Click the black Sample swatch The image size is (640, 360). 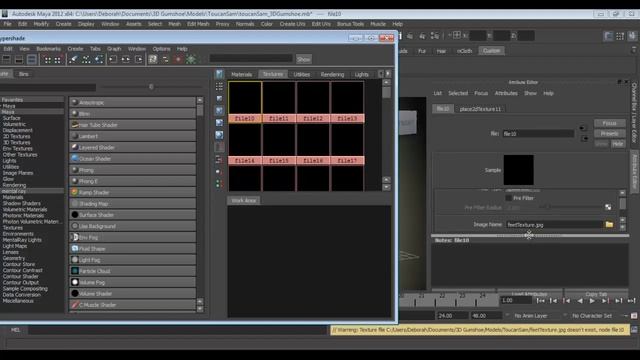click(518, 170)
